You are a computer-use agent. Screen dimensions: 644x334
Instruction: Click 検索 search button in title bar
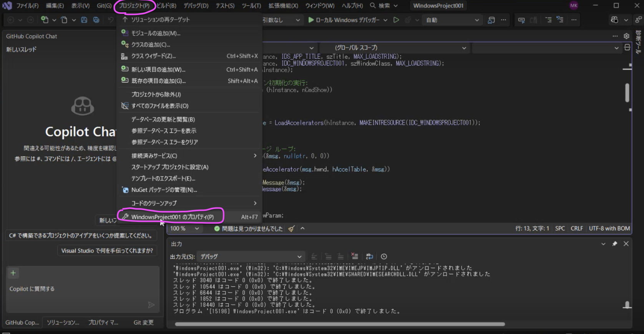point(383,6)
